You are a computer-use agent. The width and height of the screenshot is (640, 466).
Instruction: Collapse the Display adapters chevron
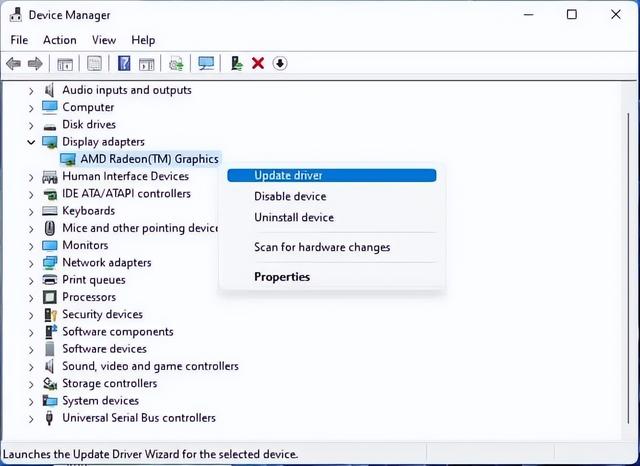tap(31, 142)
